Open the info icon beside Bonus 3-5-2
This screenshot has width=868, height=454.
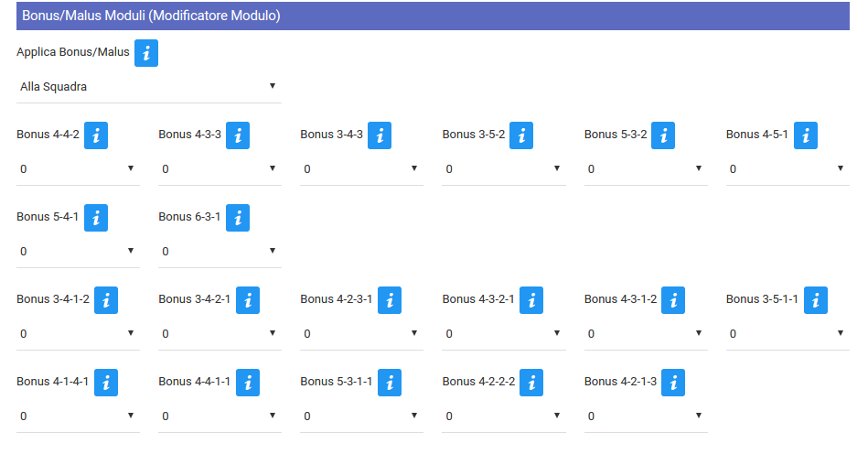pyautogui.click(x=521, y=135)
